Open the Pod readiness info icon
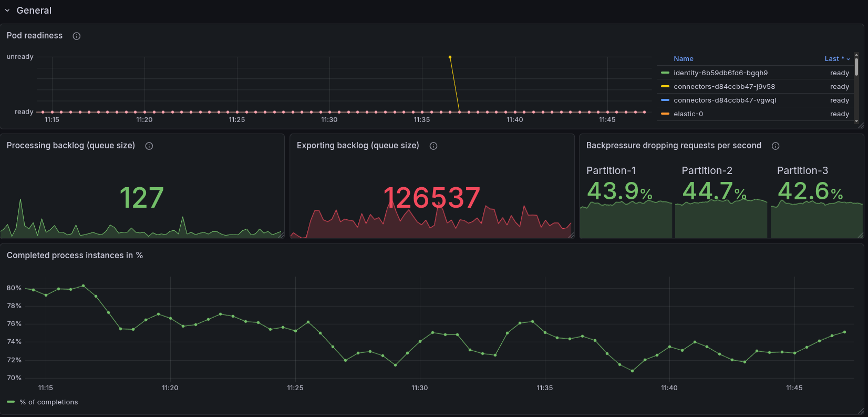The width and height of the screenshot is (868, 417). pyautogui.click(x=77, y=36)
